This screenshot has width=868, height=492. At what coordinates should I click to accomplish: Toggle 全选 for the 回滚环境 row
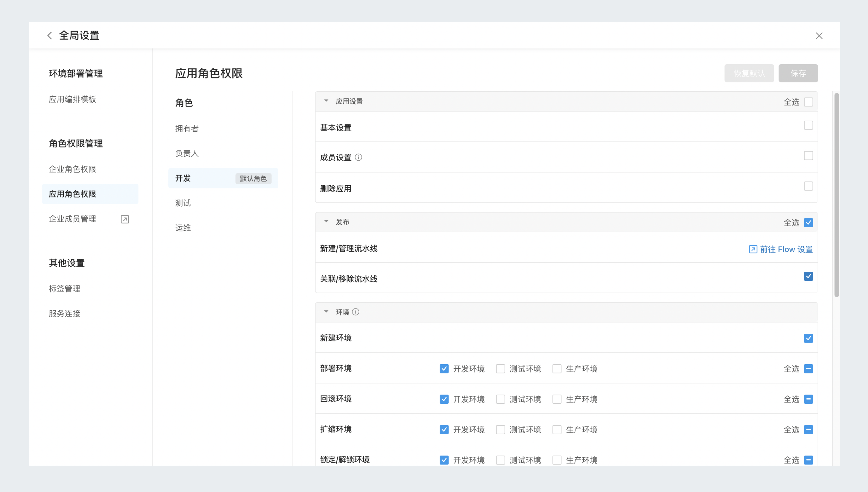coord(808,399)
